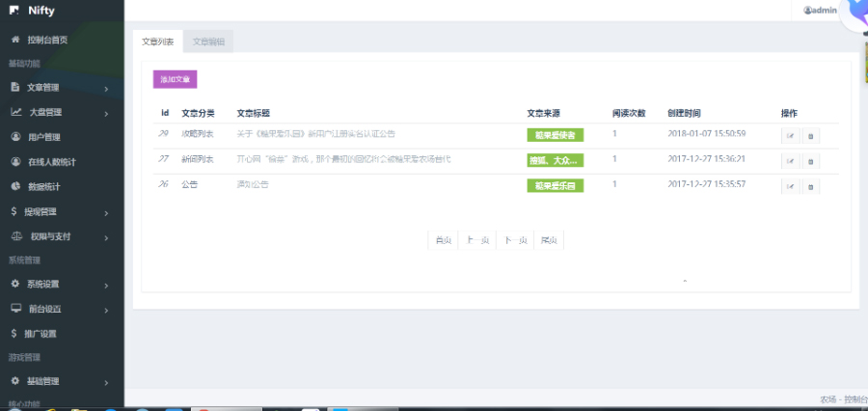
Task: Click the admin user avatar icon
Action: tap(807, 11)
